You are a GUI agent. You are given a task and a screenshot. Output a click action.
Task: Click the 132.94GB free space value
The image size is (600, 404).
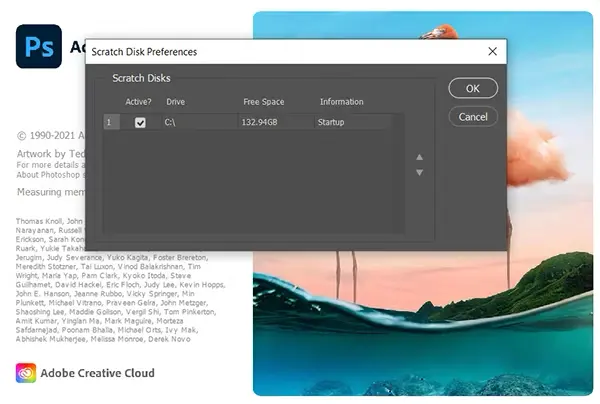point(262,122)
